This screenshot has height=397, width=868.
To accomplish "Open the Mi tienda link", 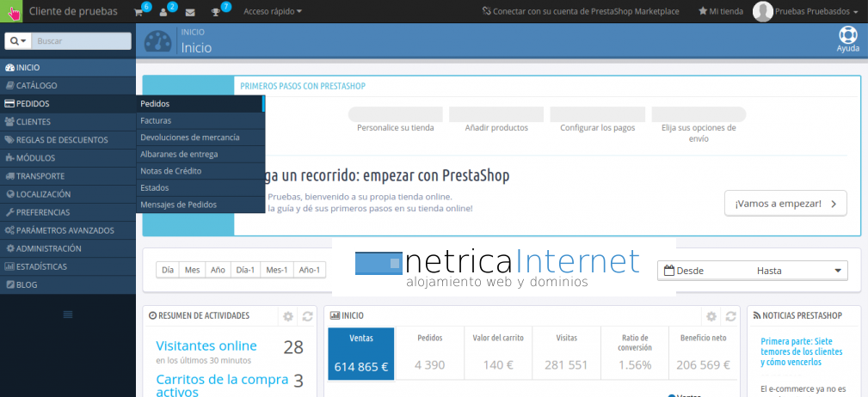I will pos(721,11).
